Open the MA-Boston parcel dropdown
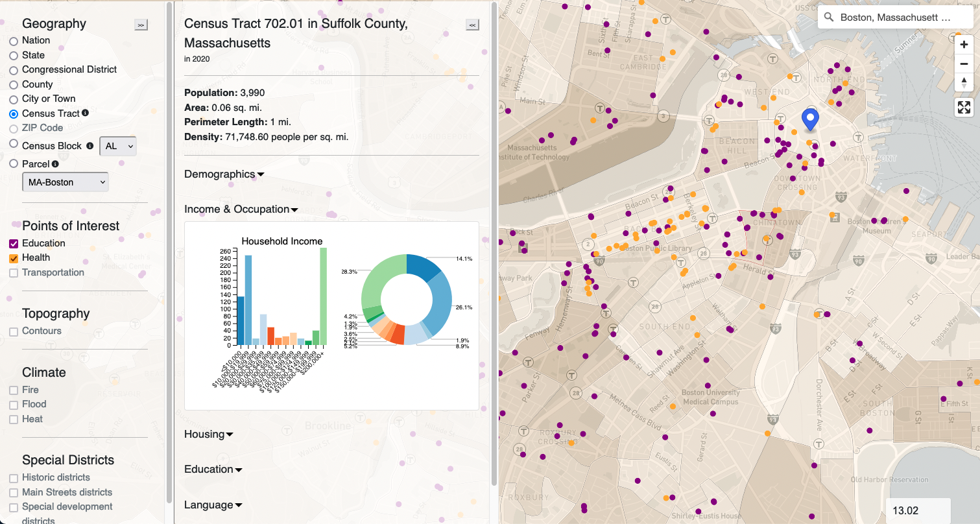The height and width of the screenshot is (524, 980). pos(66,182)
